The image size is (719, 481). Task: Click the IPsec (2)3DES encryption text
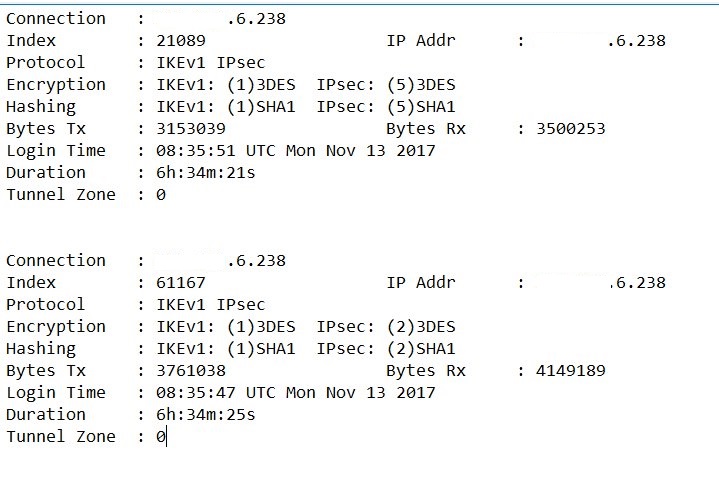click(x=421, y=326)
